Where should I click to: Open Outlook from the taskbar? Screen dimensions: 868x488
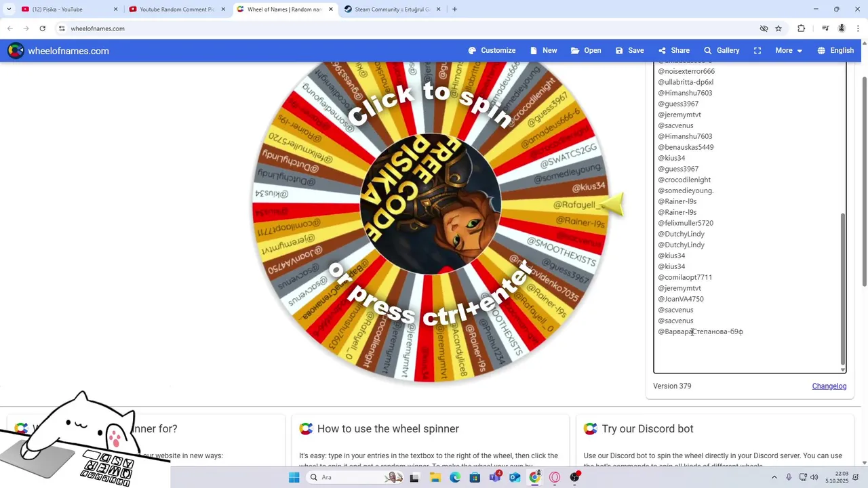click(515, 477)
